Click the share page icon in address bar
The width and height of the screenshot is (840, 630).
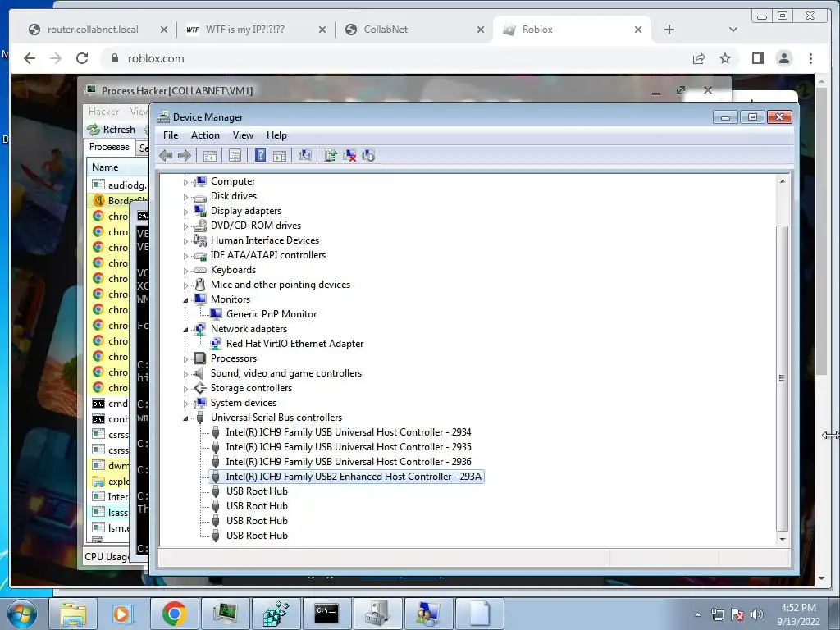coord(699,58)
